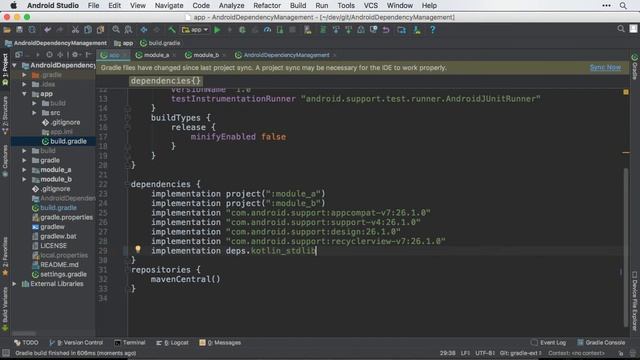Switch to the module_a editor tab

[156, 55]
